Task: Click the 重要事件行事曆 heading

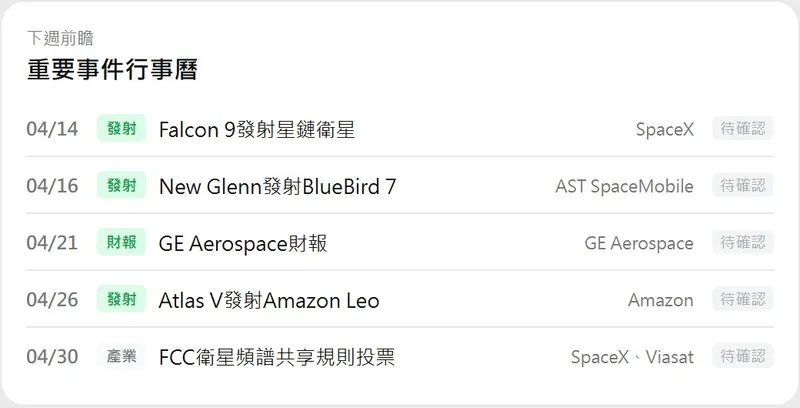Action: (x=112, y=70)
